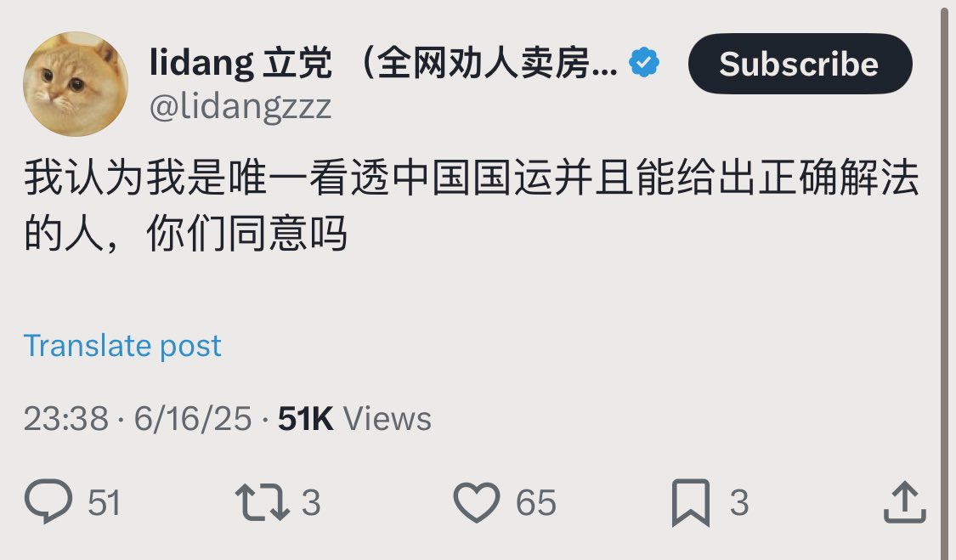The height and width of the screenshot is (560, 956).
Task: Open the @lidangzzz handle profile
Action: click(240, 107)
